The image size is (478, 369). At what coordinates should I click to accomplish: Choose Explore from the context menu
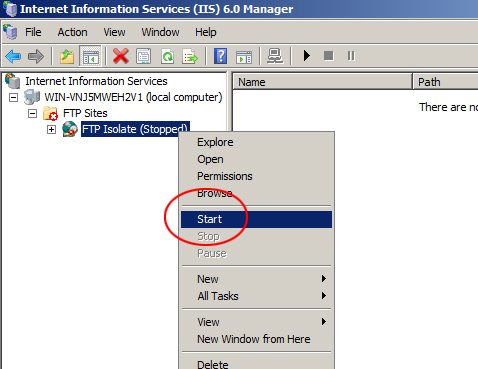tap(257, 142)
